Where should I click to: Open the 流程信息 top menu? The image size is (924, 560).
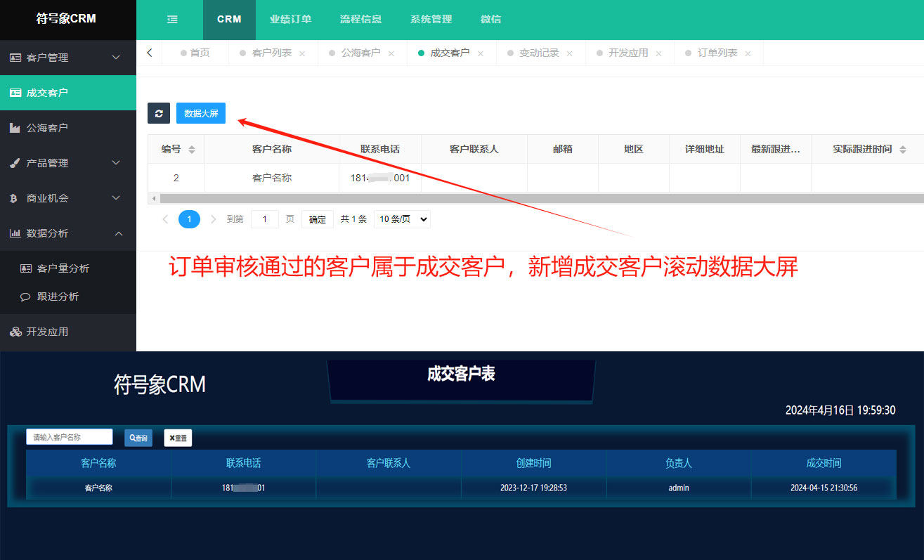point(361,20)
